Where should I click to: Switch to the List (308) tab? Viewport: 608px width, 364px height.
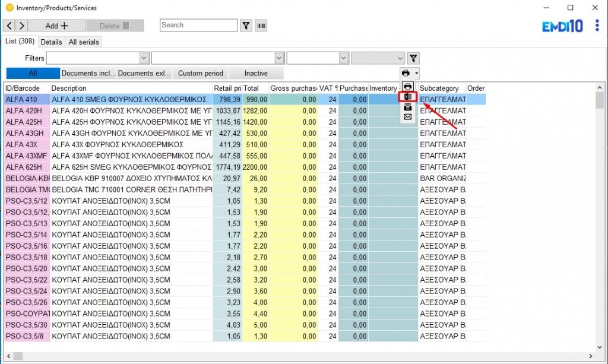coord(20,41)
